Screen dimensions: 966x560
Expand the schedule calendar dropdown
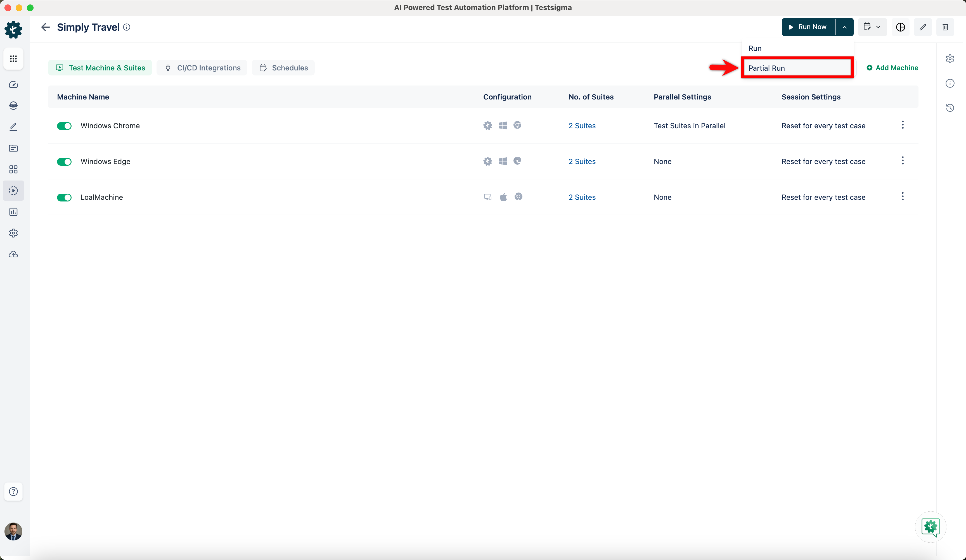[x=872, y=27]
